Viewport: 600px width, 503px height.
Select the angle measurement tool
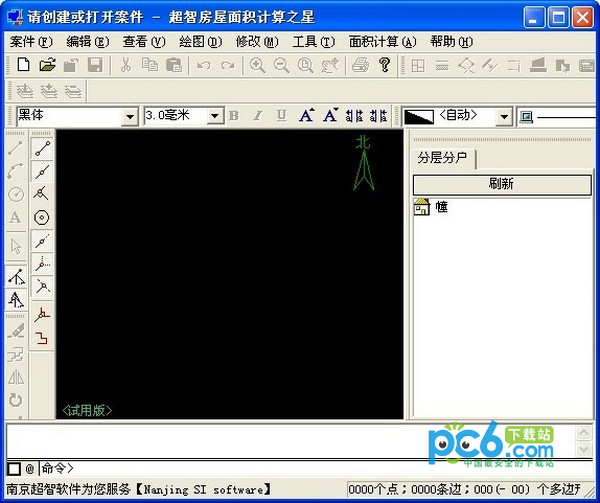click(16, 277)
